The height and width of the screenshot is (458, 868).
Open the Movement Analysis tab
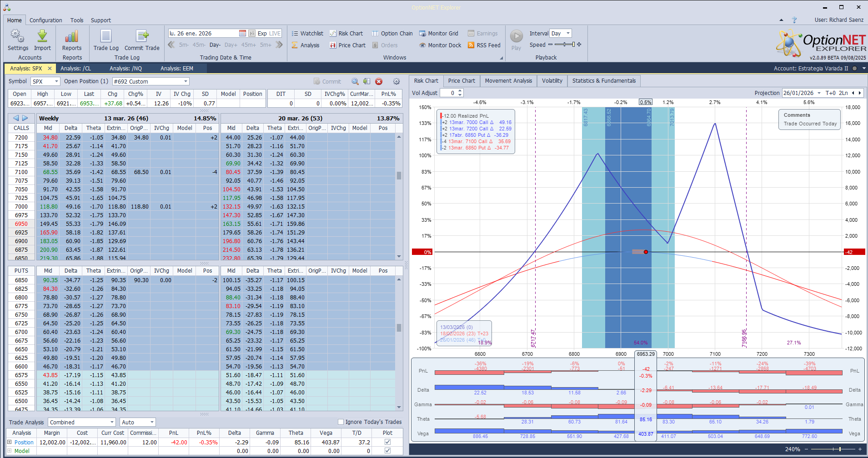pos(508,81)
